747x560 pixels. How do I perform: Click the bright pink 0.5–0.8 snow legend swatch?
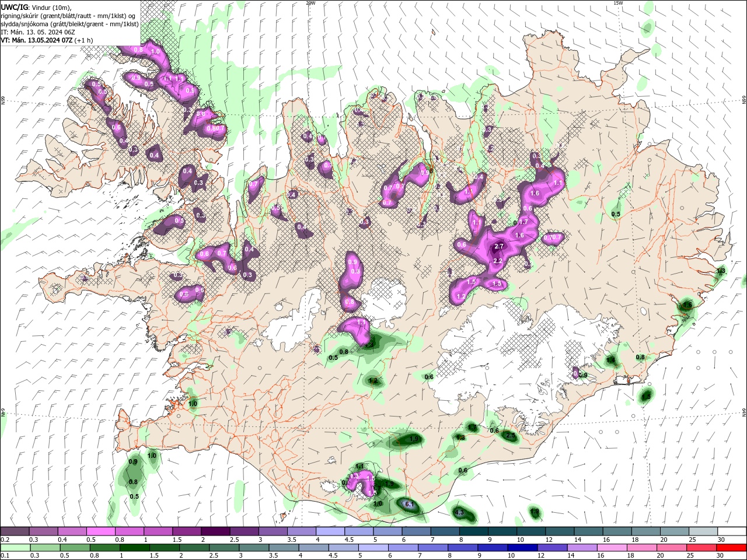point(101,531)
